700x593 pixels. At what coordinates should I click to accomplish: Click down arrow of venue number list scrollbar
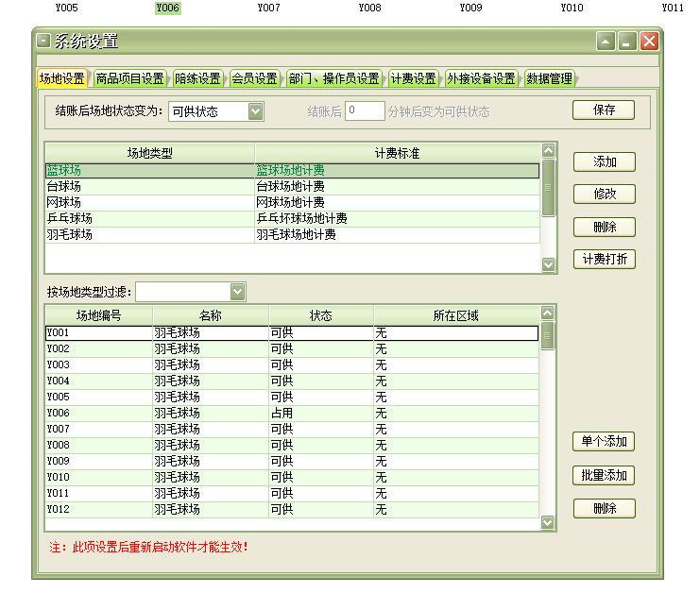pyautogui.click(x=547, y=521)
